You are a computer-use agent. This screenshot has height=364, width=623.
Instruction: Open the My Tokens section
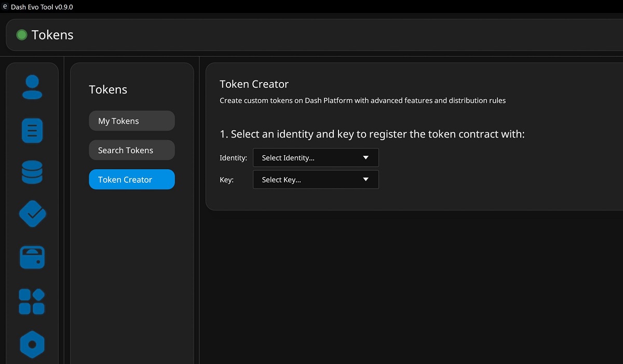(x=132, y=121)
